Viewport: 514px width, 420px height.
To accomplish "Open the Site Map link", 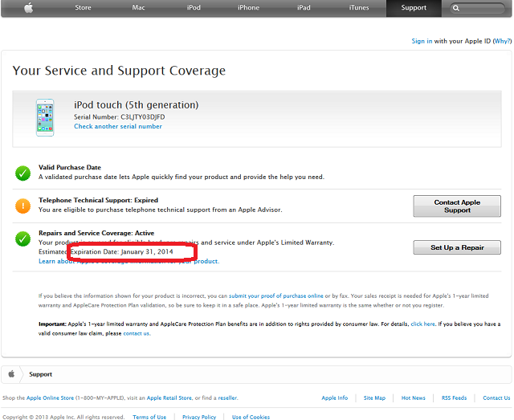I will point(374,398).
